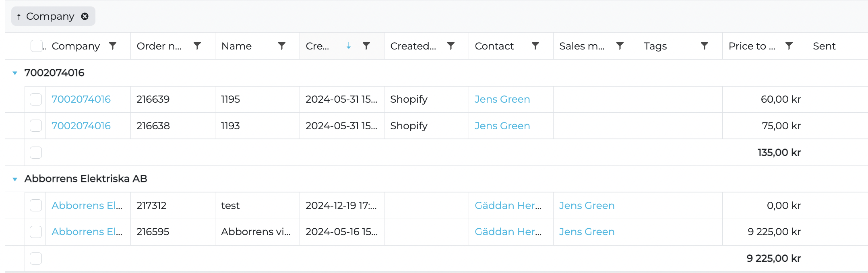Screen dimensions: 868x273
Task: Open the Contact column filter
Action: (x=535, y=46)
